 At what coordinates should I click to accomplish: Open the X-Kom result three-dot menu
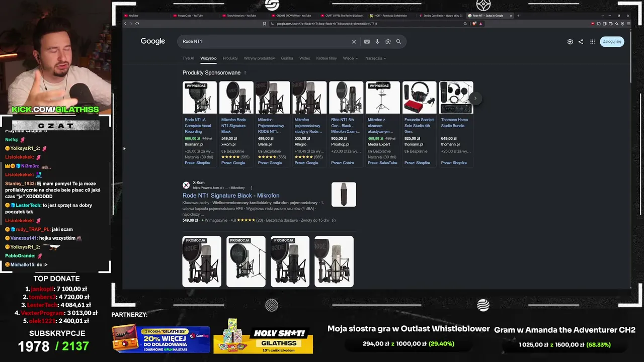251,188
